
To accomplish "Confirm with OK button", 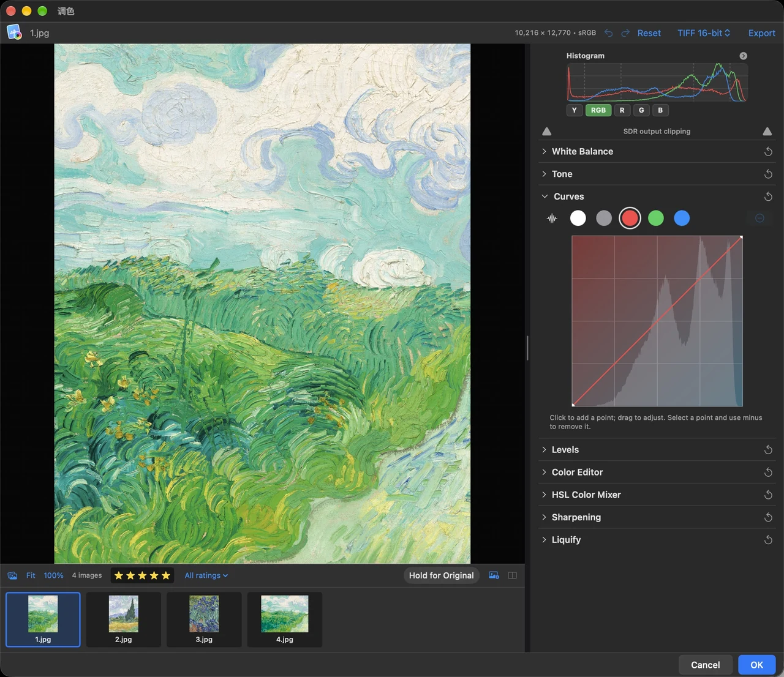I will click(757, 665).
